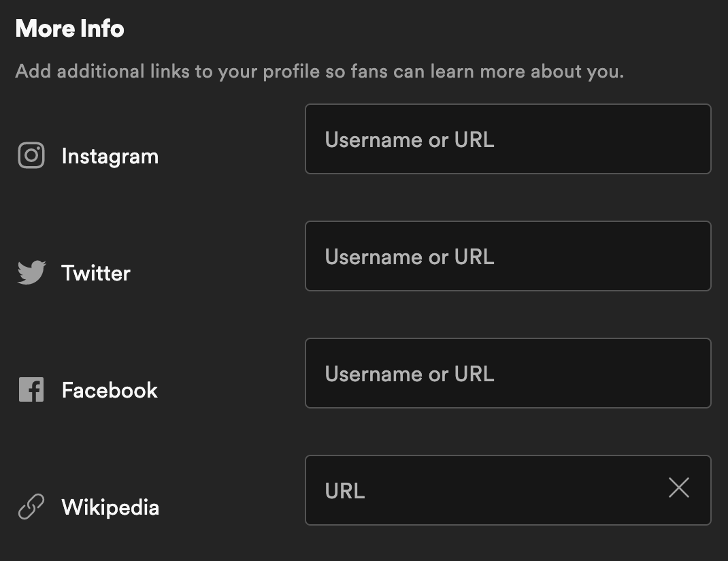Click the Instagram camera logo icon
Viewport: 728px width, 561px height.
pos(31,156)
